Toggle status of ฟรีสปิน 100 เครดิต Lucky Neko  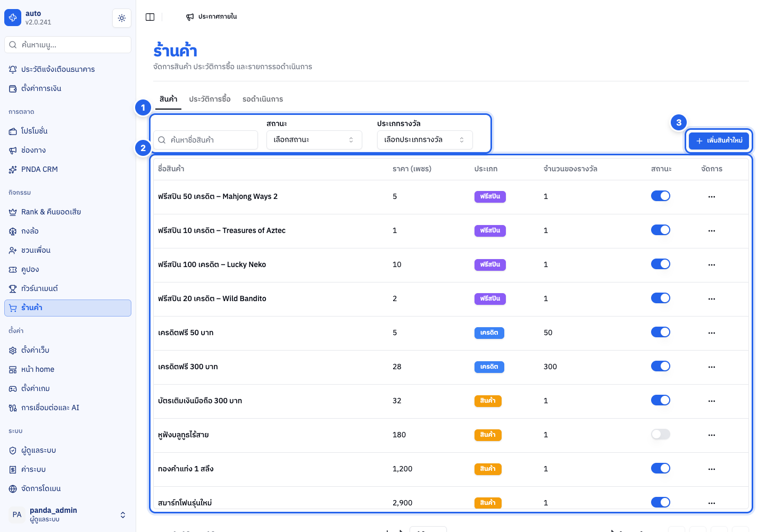pyautogui.click(x=661, y=264)
